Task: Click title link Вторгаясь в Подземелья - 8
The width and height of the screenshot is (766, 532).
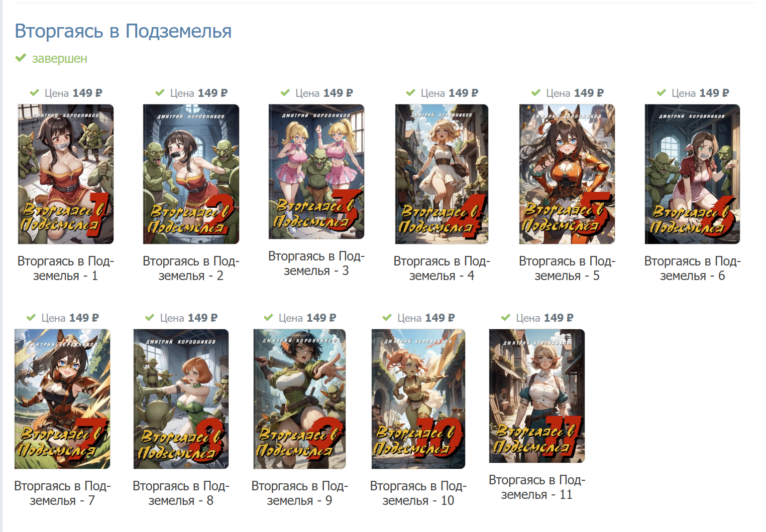Action: click(x=181, y=493)
